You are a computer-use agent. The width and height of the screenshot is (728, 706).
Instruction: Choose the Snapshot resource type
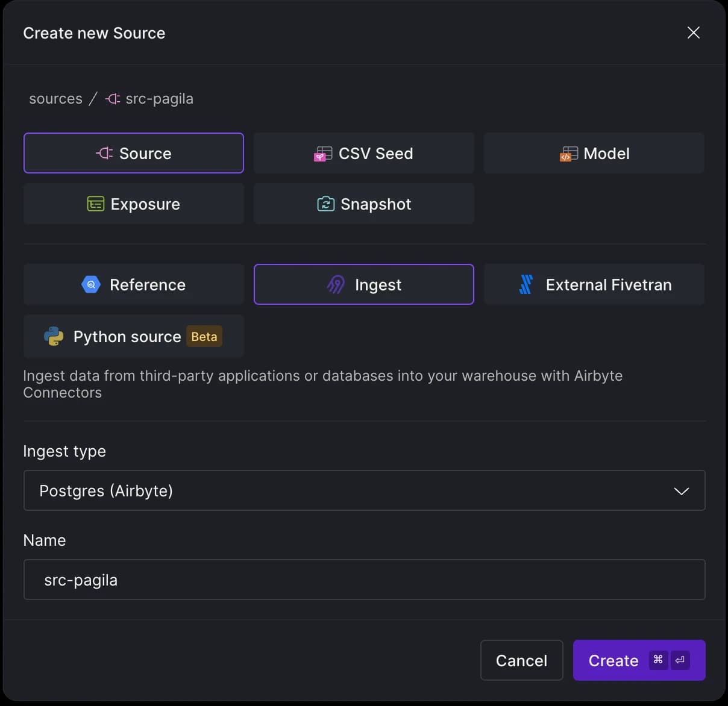(363, 204)
